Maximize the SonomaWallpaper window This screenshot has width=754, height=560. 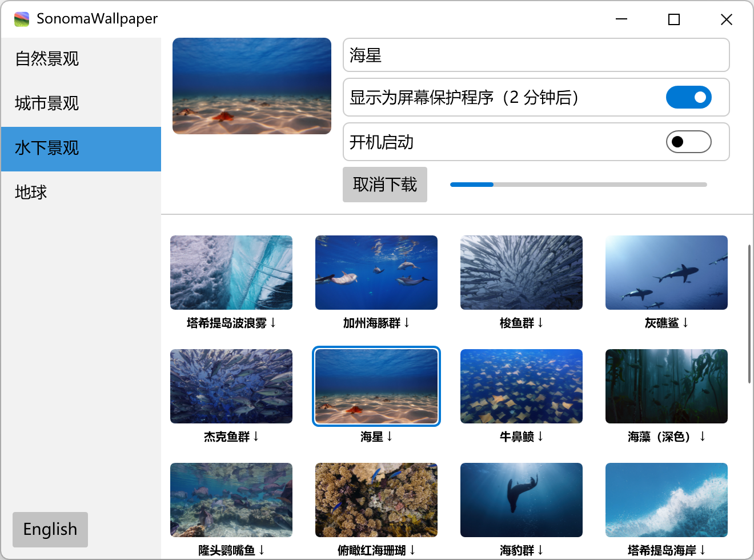[x=674, y=19]
